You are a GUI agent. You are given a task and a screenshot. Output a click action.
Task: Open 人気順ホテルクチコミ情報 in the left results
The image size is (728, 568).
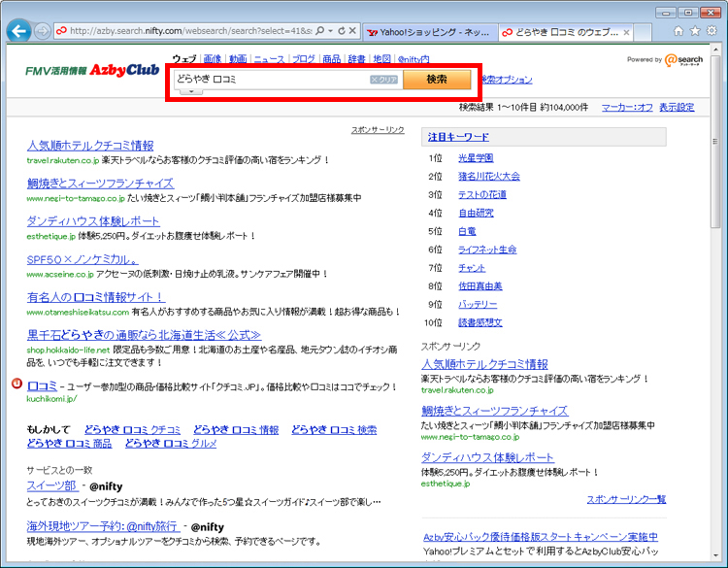pyautogui.click(x=90, y=146)
